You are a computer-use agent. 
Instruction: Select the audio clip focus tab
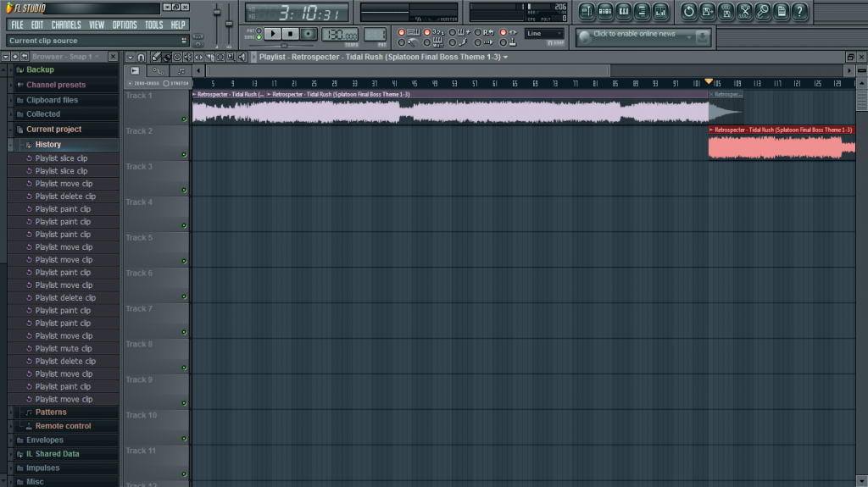[135, 71]
